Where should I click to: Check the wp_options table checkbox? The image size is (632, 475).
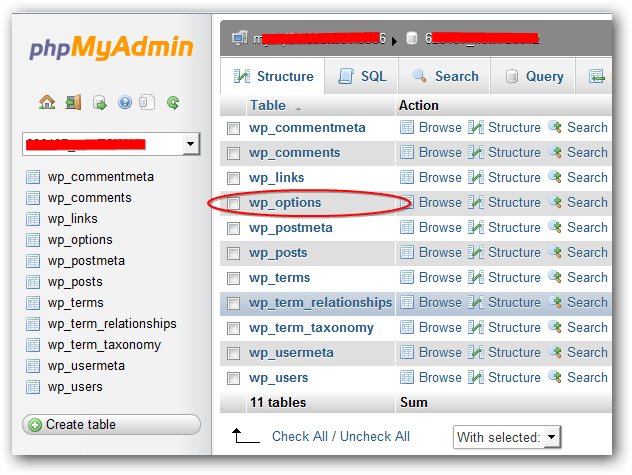click(x=233, y=203)
